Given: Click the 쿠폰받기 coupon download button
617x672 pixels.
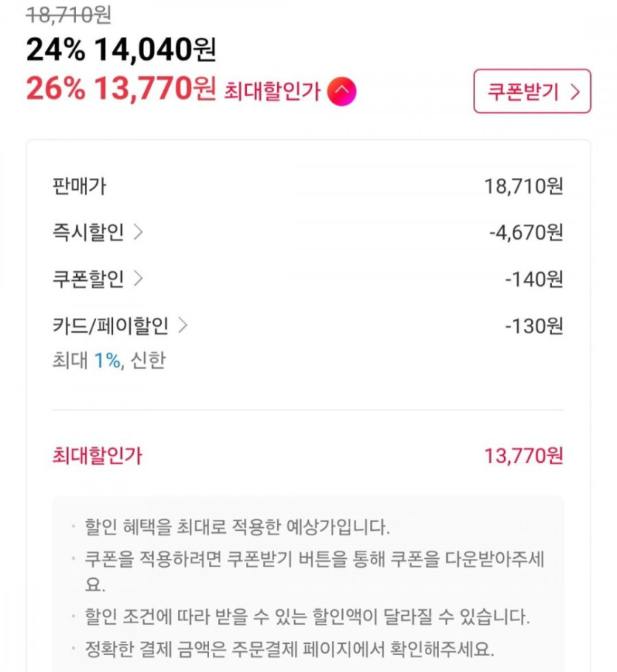Looking at the screenshot, I should [532, 92].
